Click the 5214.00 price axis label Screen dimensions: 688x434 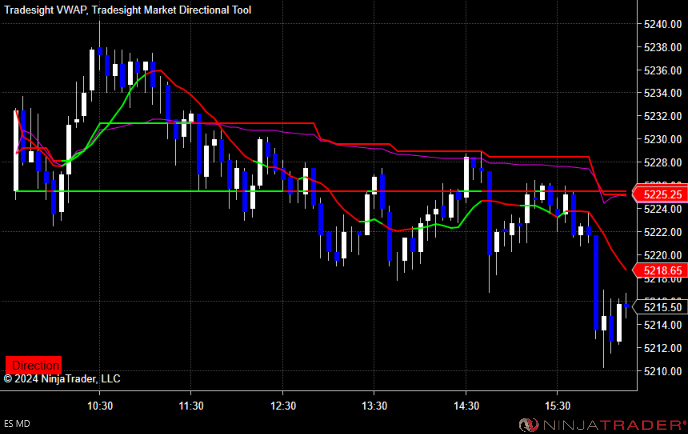pyautogui.click(x=663, y=325)
